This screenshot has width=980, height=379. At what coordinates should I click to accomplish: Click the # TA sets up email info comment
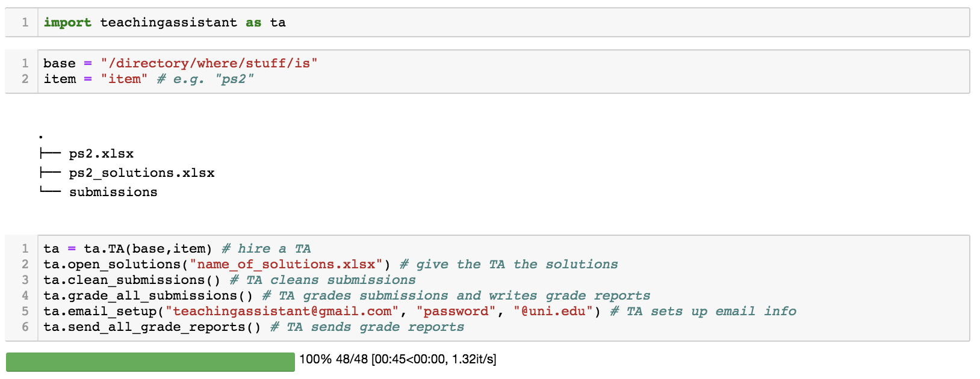703,311
